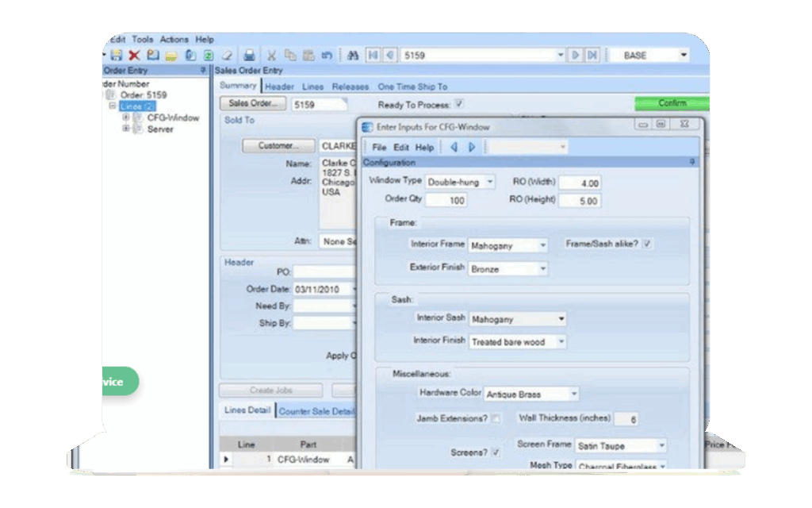Open the Window Type dropdown
The image size is (812, 508).
point(489,182)
